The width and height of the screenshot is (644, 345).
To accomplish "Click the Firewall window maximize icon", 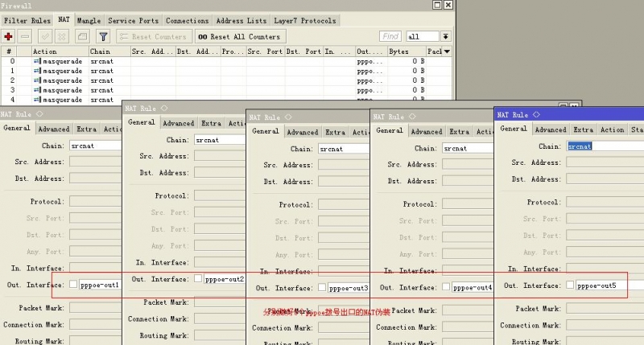I will pos(437,5).
